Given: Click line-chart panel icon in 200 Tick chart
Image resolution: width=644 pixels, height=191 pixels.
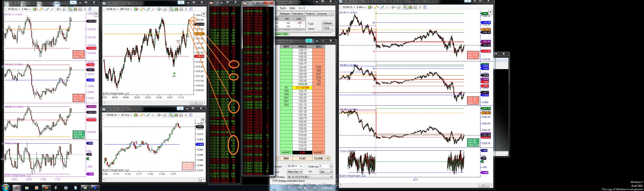Looking at the screenshot, I should point(181,9).
